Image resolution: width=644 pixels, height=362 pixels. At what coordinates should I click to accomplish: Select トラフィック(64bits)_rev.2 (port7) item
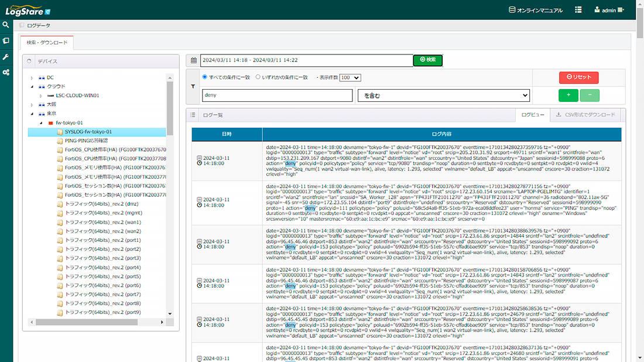tap(103, 295)
